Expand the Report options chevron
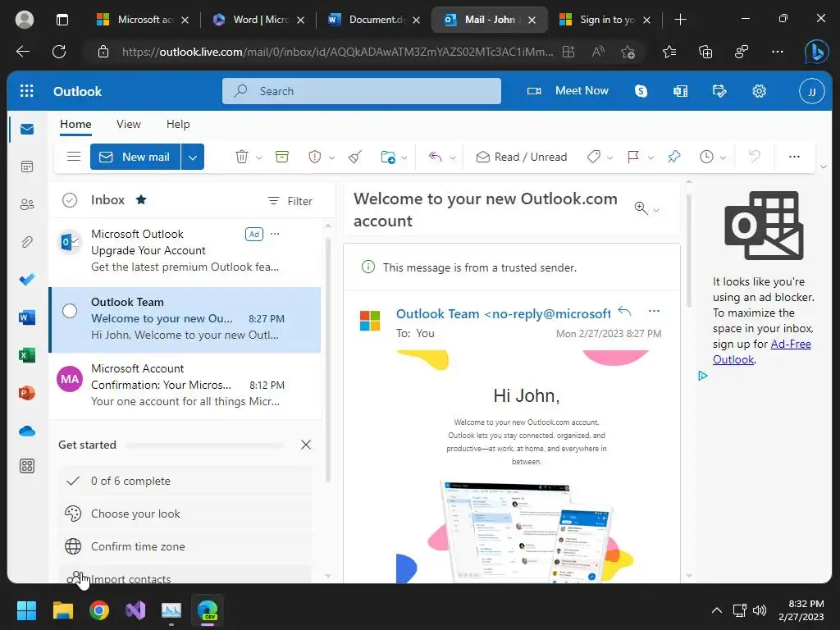Screen dimensions: 840x630 coord(331,157)
